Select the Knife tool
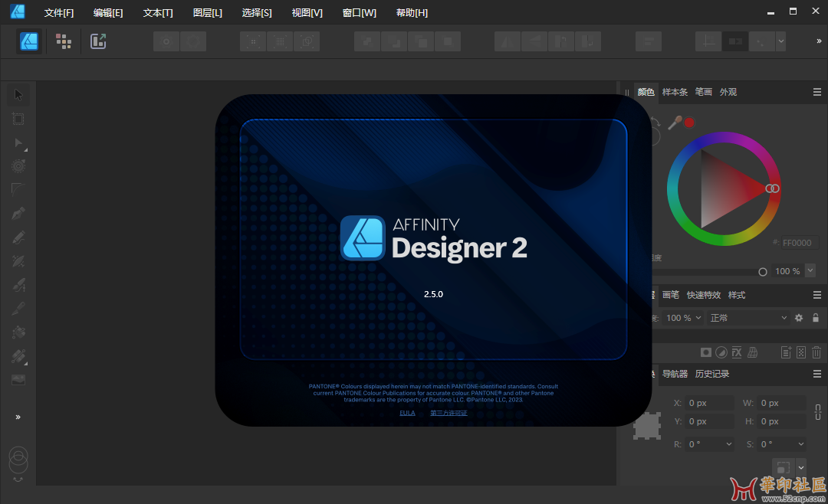This screenshot has width=828, height=504. (x=18, y=309)
